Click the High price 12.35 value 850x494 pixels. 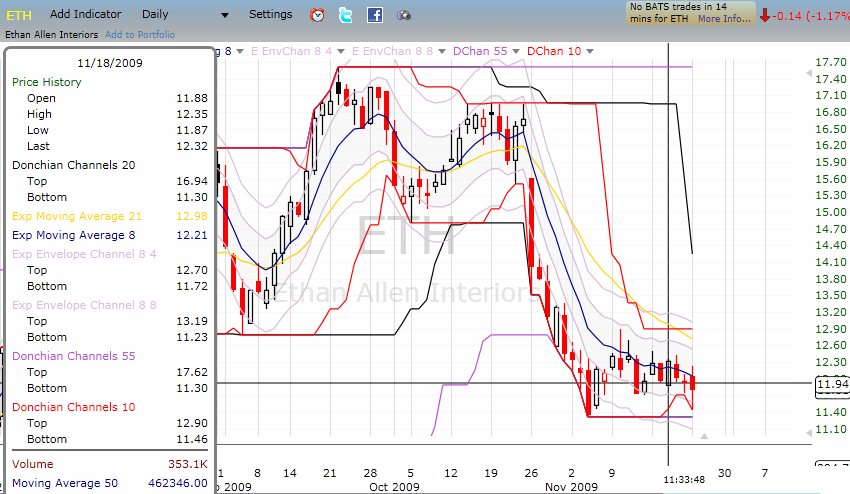coord(192,114)
